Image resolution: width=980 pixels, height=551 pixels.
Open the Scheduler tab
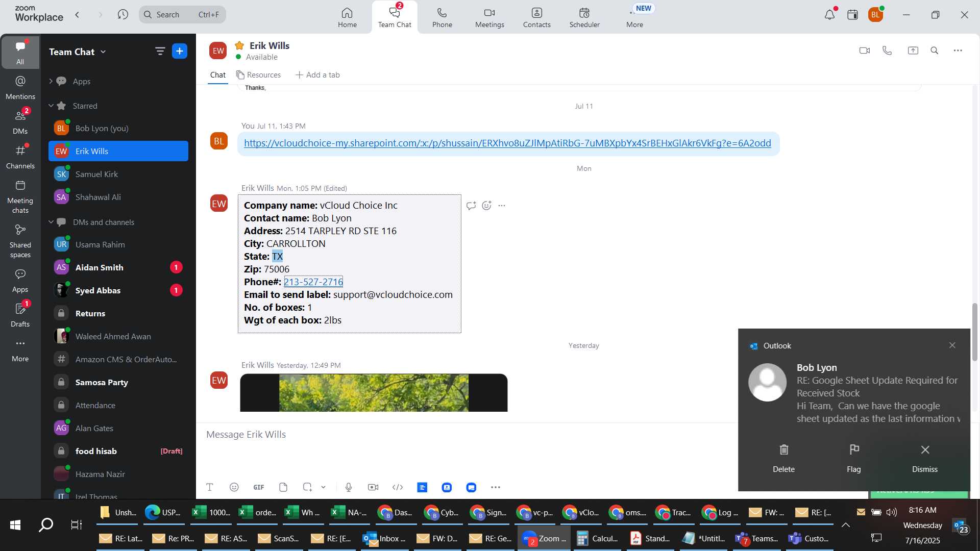[584, 17]
